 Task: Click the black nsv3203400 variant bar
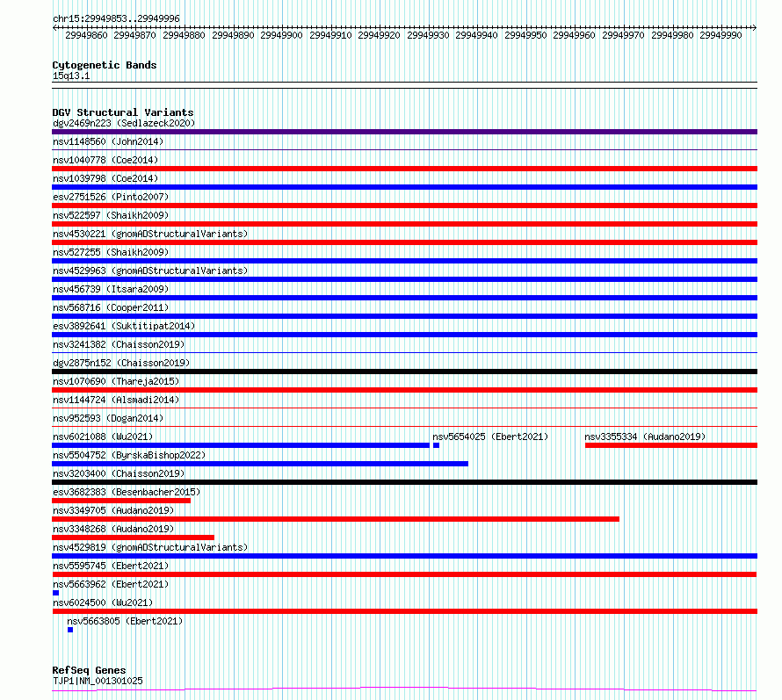(x=404, y=482)
